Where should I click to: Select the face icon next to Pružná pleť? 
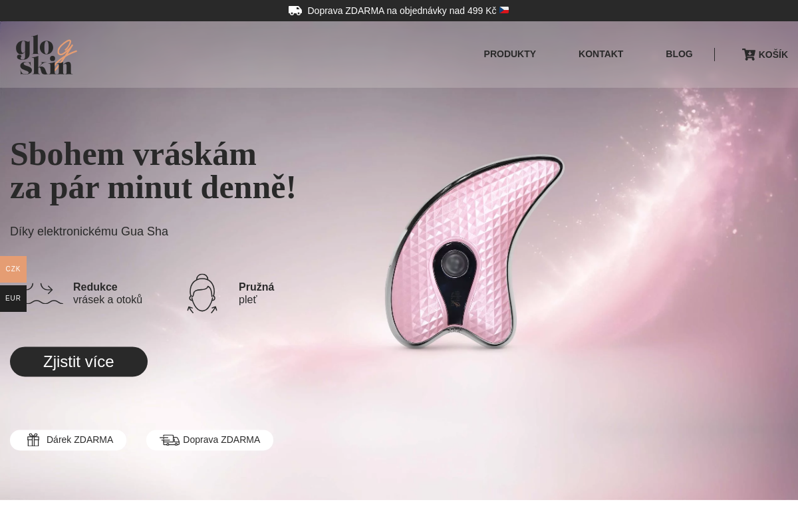pos(202,293)
